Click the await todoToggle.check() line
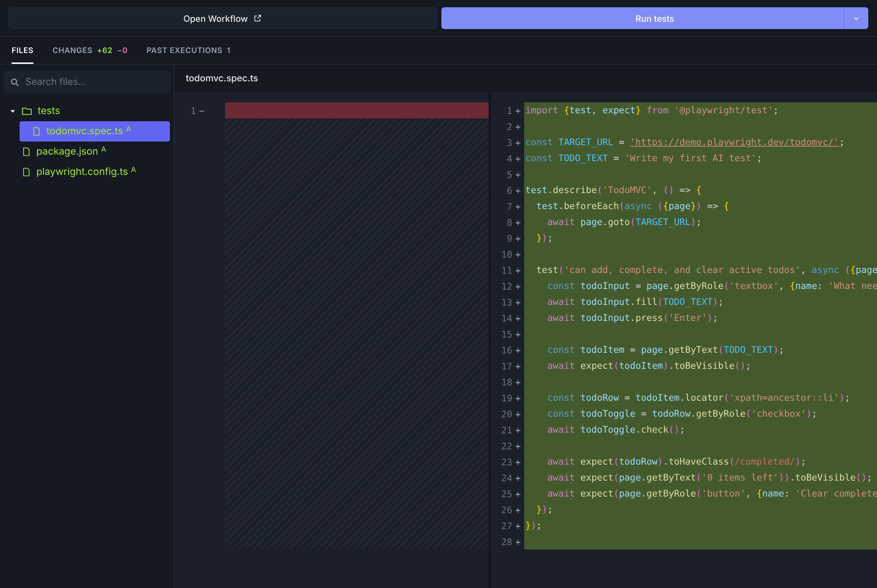The height and width of the screenshot is (588, 877). (x=616, y=430)
